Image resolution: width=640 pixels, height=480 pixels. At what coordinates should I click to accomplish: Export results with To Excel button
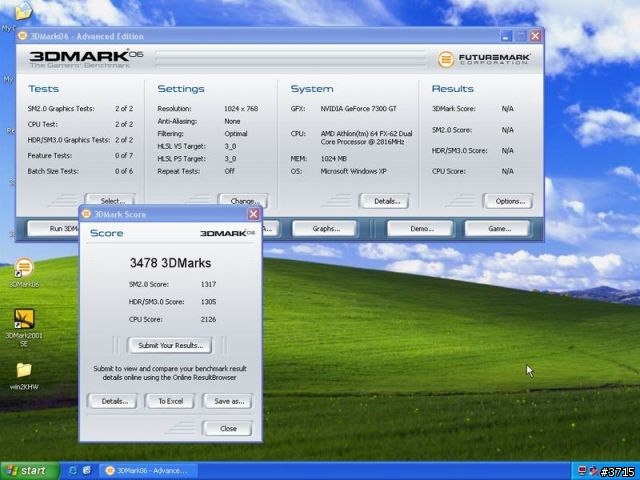coord(170,401)
